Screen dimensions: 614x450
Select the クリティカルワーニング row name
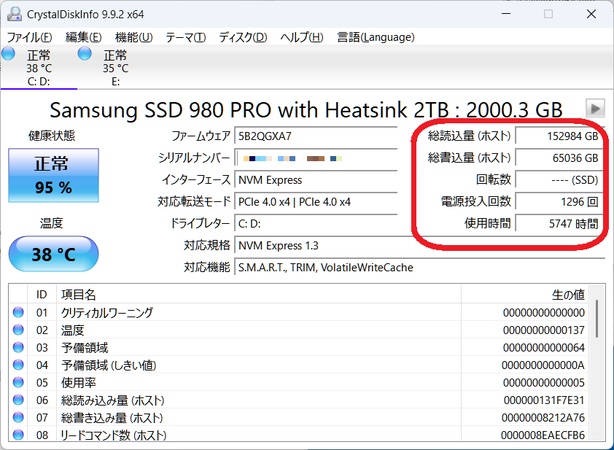pyautogui.click(x=107, y=313)
